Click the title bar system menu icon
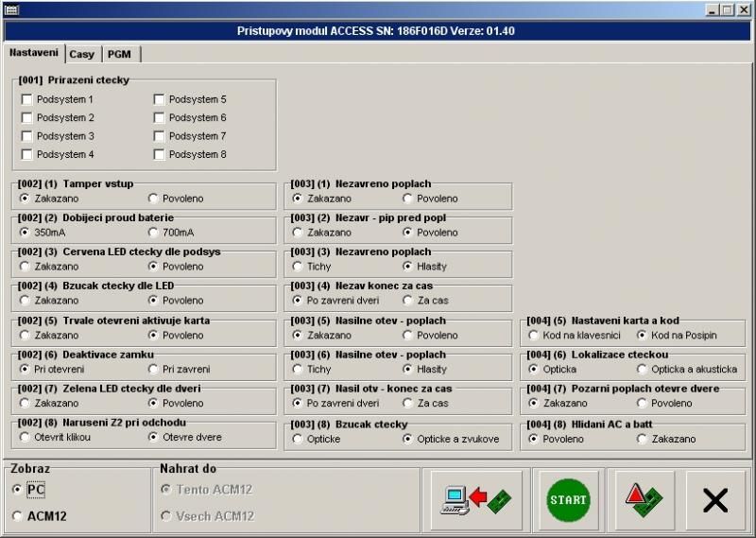Screen dimensions: 756x538 tap(9, 9)
